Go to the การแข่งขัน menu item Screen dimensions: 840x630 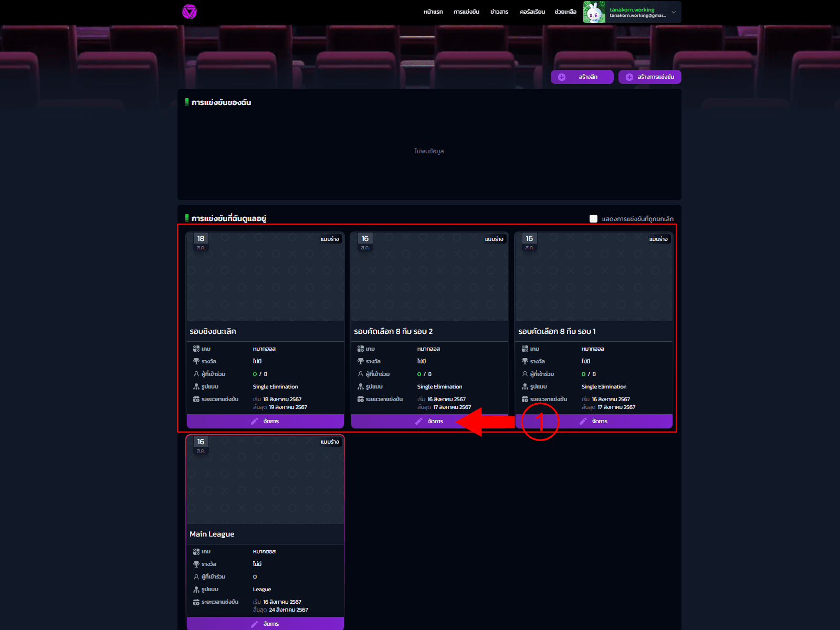[466, 12]
